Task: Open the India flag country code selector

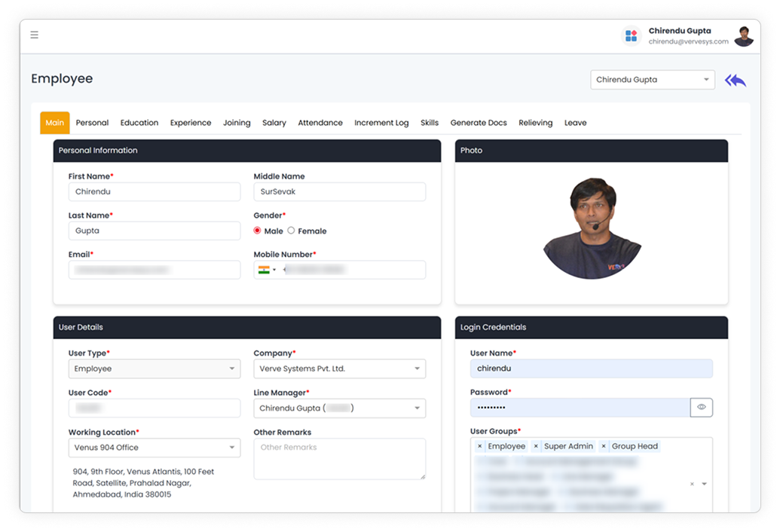Action: click(267, 270)
